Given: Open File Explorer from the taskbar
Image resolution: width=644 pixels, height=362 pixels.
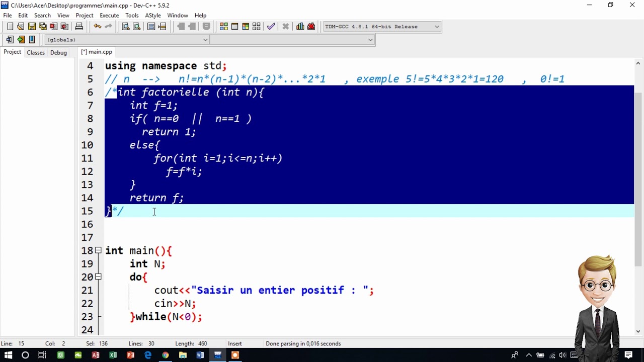Looking at the screenshot, I should point(183,355).
